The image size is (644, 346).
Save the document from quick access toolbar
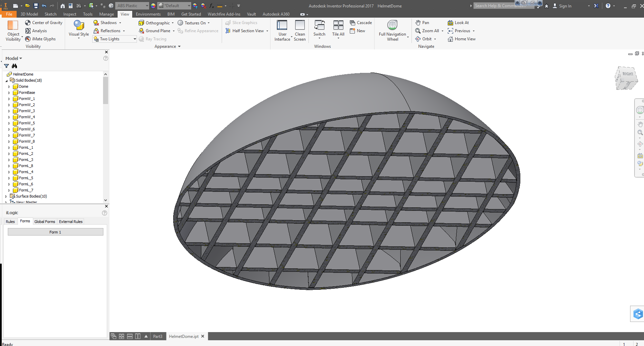point(36,6)
